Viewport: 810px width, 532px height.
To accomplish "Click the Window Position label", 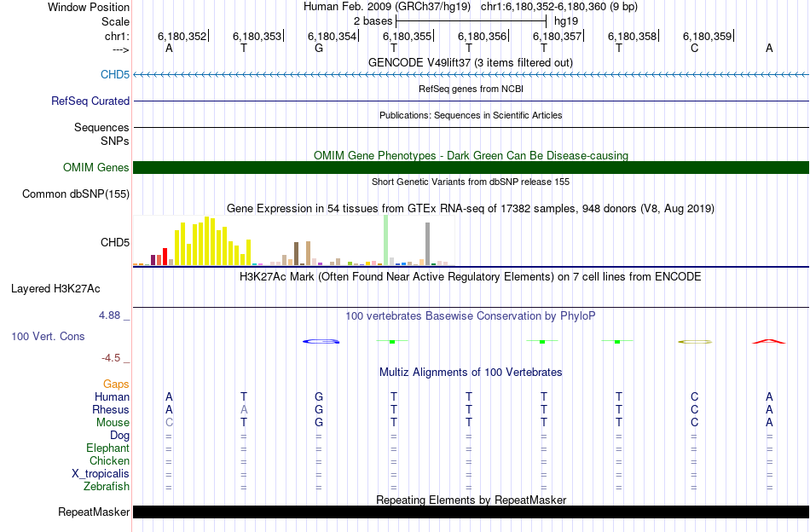I will 89,7.
